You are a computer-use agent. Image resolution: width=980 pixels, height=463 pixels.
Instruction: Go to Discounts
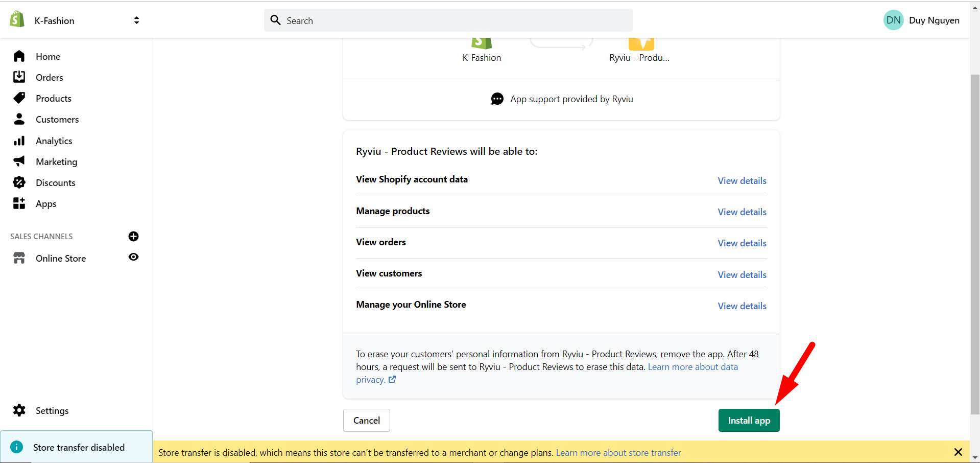(56, 183)
